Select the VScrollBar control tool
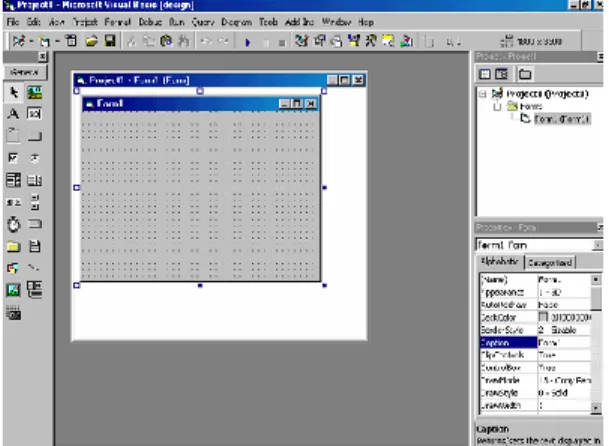Image resolution: width=609 pixels, height=446 pixels. [x=35, y=202]
